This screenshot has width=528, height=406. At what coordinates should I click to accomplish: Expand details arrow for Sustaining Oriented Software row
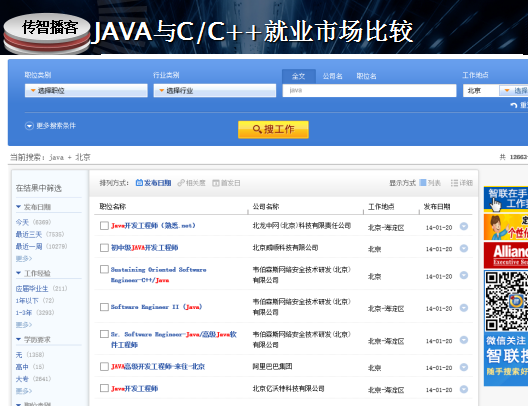coord(464,275)
